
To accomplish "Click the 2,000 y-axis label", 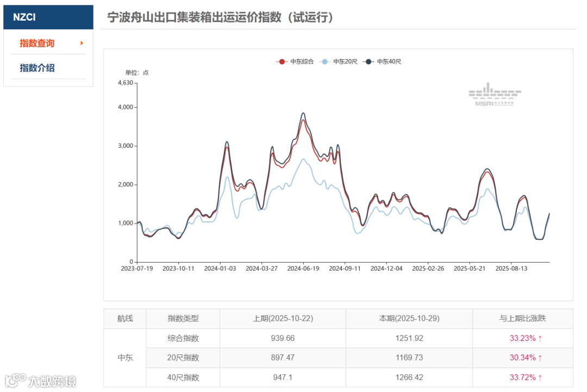I will (126, 184).
